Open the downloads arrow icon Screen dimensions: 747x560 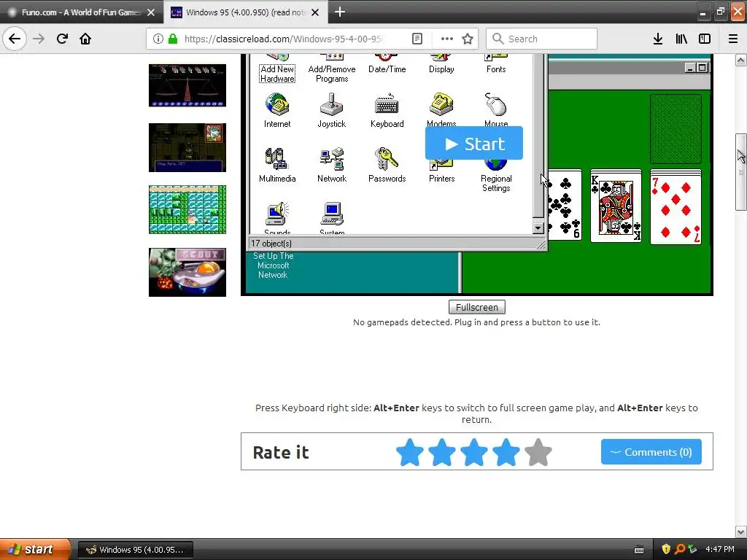click(658, 39)
